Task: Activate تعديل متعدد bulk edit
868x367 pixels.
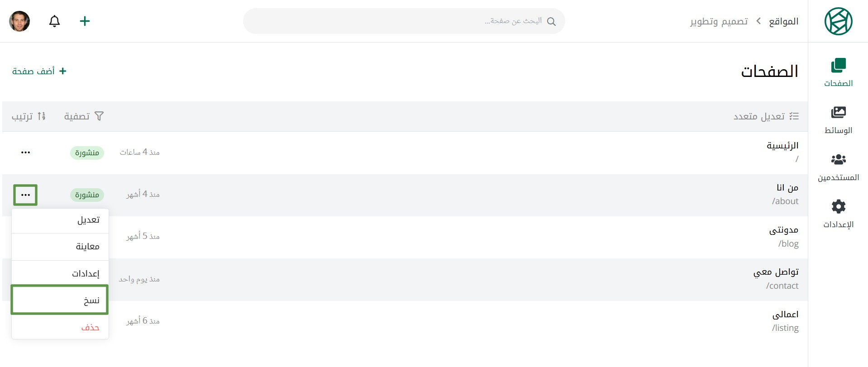Action: tap(766, 116)
